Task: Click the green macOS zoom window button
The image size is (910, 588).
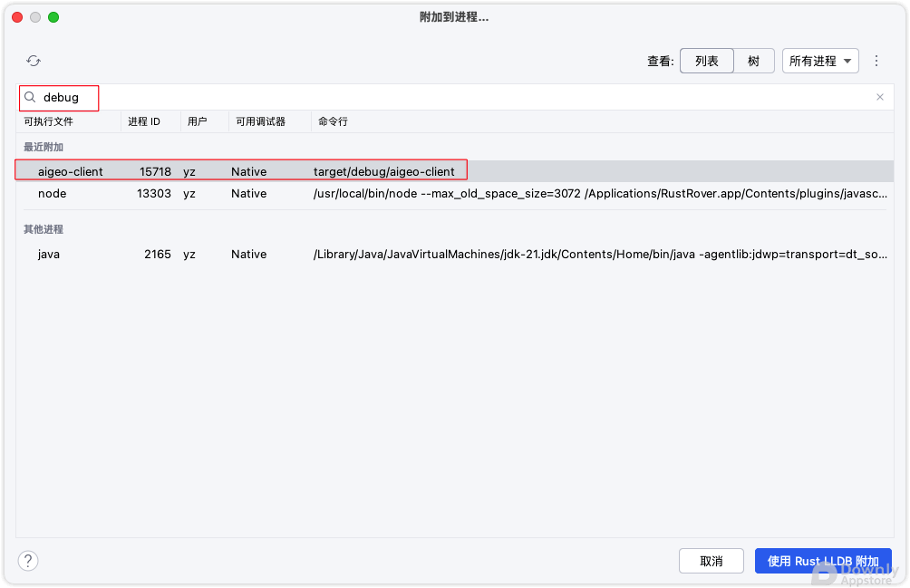Action: point(53,17)
